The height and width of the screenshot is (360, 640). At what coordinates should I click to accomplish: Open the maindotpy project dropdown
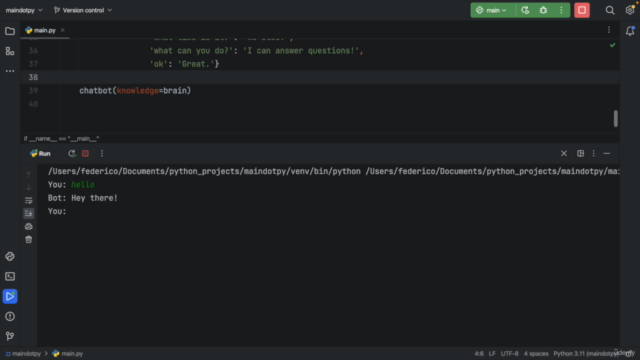point(24,10)
